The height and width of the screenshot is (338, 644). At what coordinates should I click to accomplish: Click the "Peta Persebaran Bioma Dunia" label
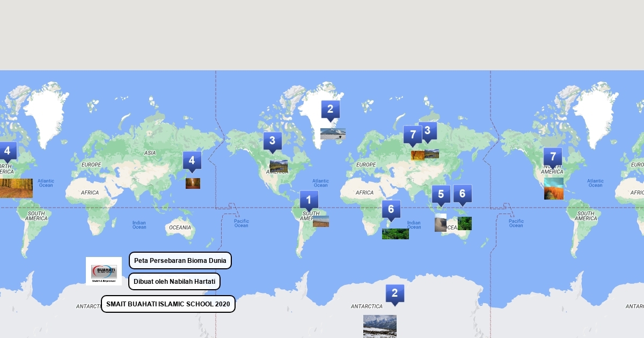[x=180, y=261]
